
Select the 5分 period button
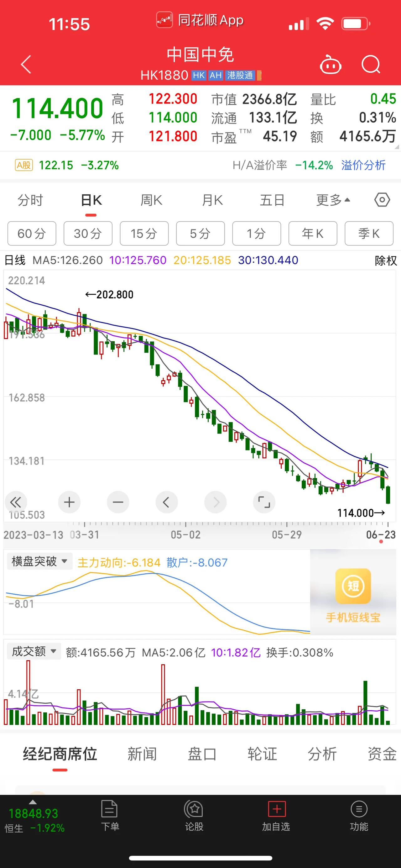tap(200, 233)
